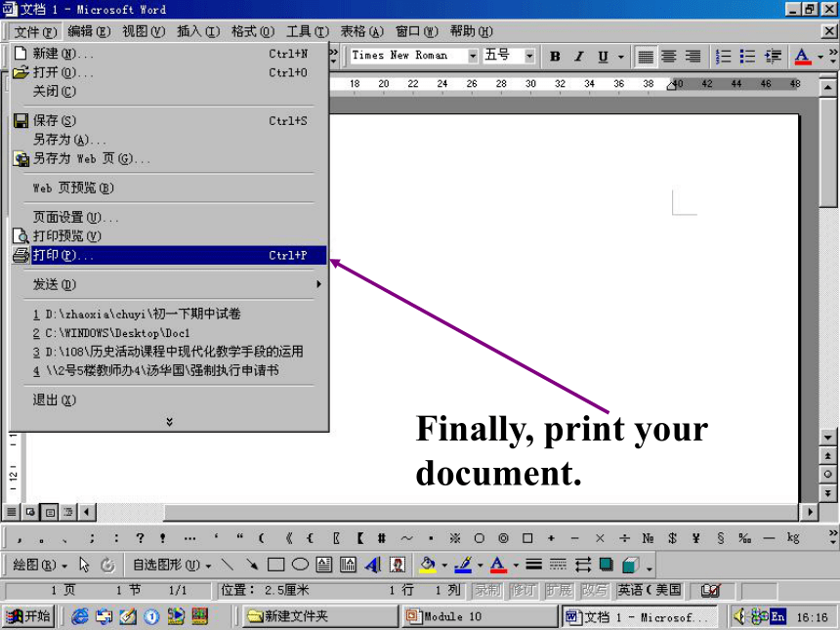Select the Rectangle drawing tool
This screenshot has height=630, width=840.
point(275,565)
